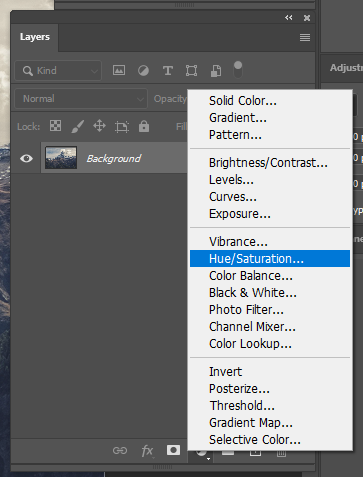This screenshot has width=363, height=477.
Task: Select the Background layer name
Action: pyautogui.click(x=114, y=158)
